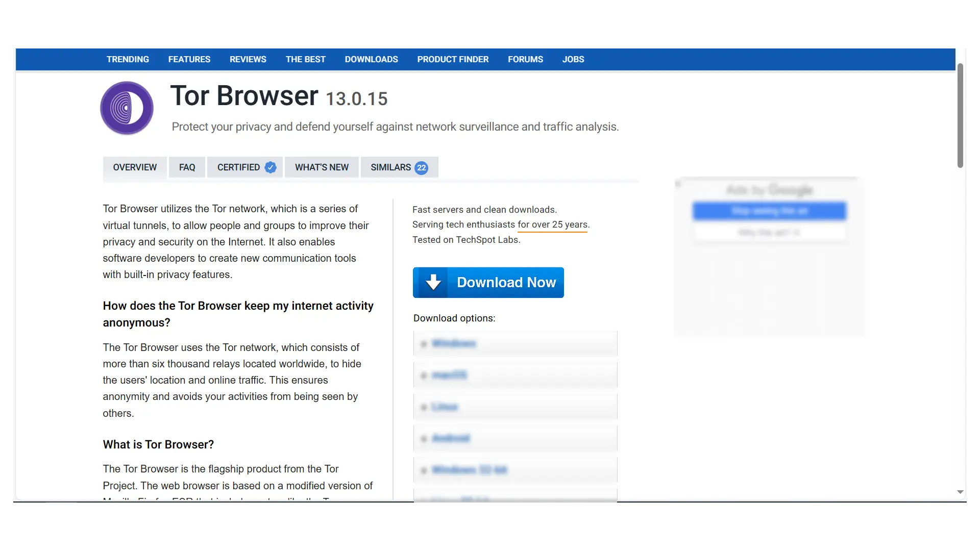Screen dimensions: 980x551
Task: Click the 'Protect your privacy' tagline
Action: [395, 127]
